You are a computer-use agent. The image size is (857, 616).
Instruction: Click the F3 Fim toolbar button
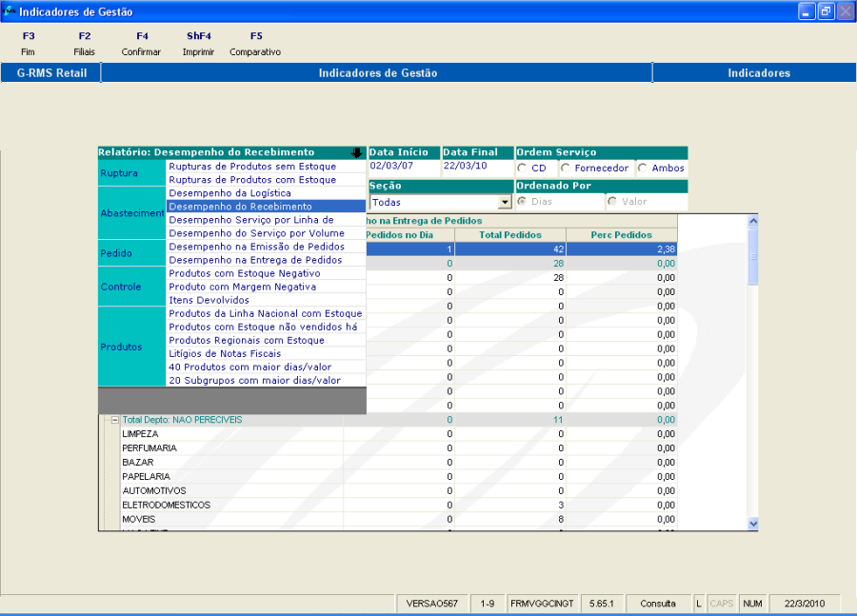coord(28,44)
